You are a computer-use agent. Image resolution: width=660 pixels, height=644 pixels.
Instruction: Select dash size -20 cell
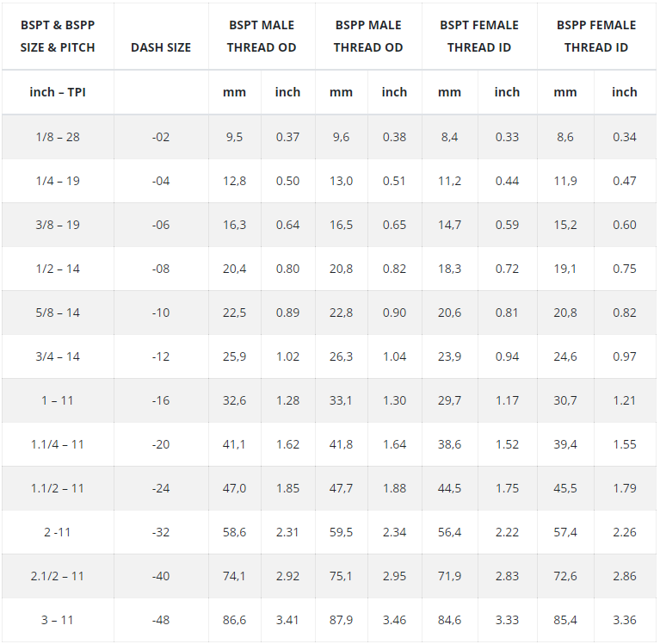(161, 444)
